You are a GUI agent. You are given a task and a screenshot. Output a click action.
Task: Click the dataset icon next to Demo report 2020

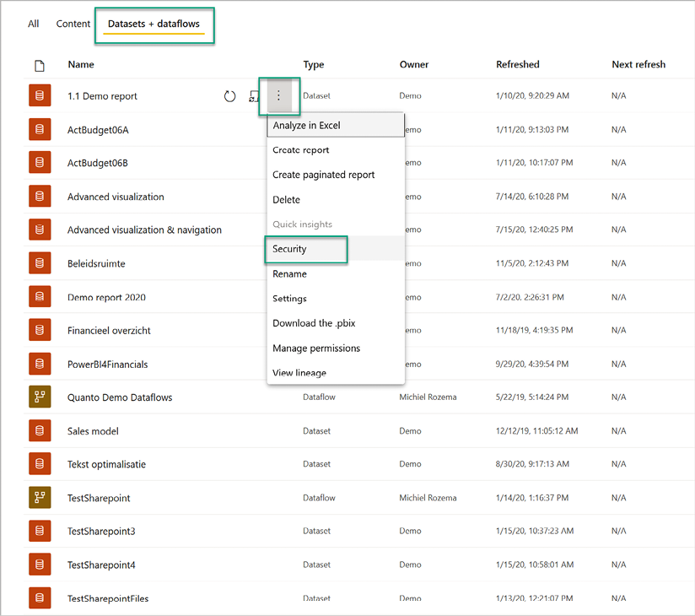click(40, 296)
